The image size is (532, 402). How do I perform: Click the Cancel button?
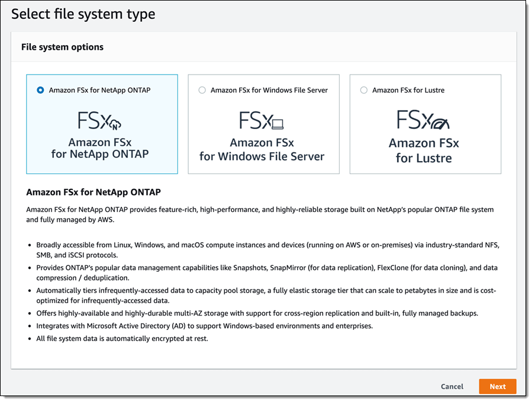coord(452,386)
